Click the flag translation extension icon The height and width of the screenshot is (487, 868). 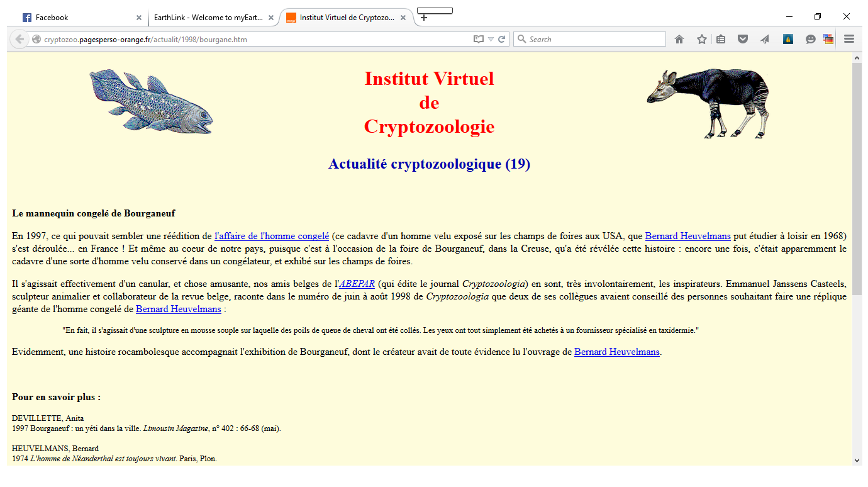tap(828, 39)
